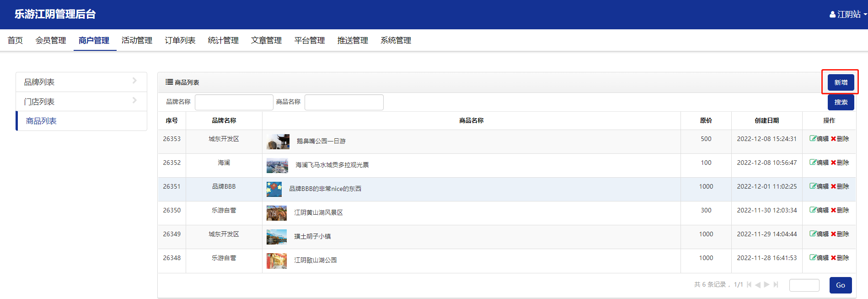Expand 品牌列表 sidebar item chevron
The image size is (868, 299).
point(134,81)
